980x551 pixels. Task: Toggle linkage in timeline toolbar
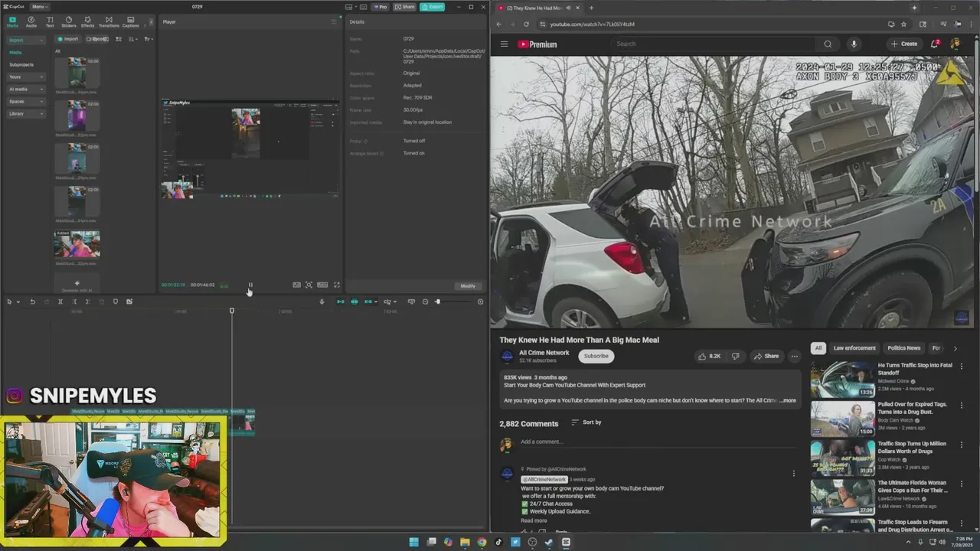(368, 302)
